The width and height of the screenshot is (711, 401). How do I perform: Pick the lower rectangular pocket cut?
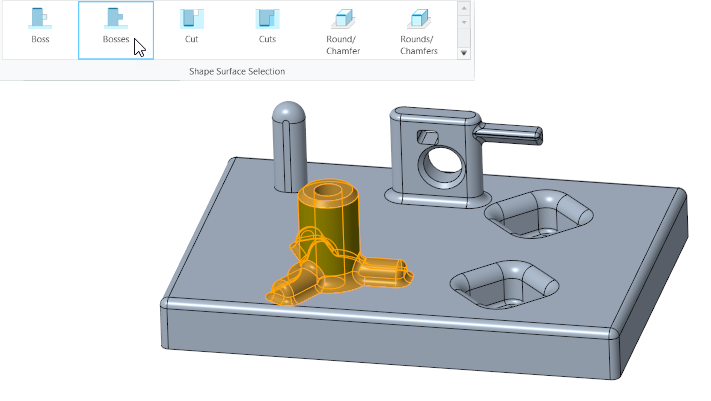pyautogui.click(x=504, y=285)
